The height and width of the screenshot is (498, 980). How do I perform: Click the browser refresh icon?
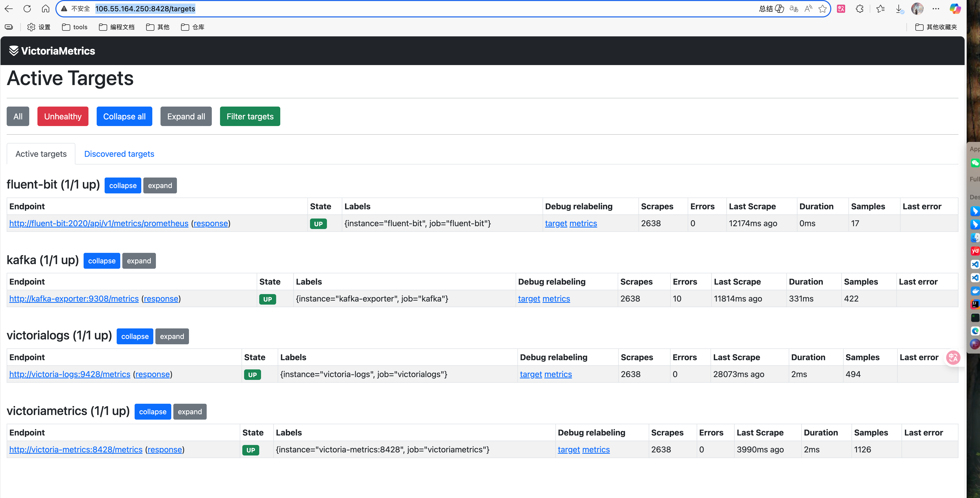(x=27, y=9)
